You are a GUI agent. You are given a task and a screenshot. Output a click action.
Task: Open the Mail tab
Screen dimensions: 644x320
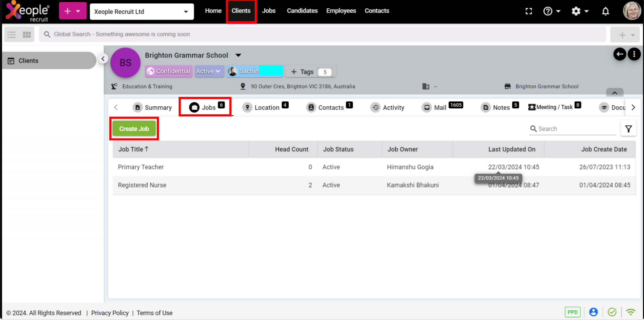(x=443, y=107)
